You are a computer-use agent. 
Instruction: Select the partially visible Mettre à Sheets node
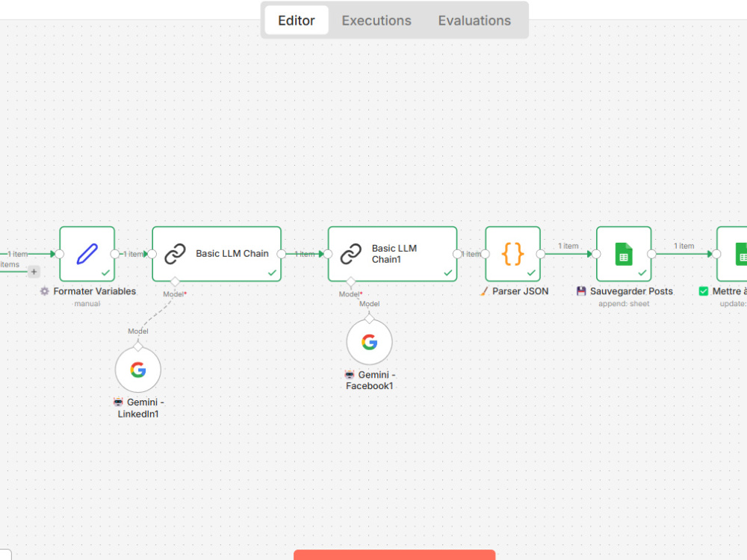pos(732,254)
